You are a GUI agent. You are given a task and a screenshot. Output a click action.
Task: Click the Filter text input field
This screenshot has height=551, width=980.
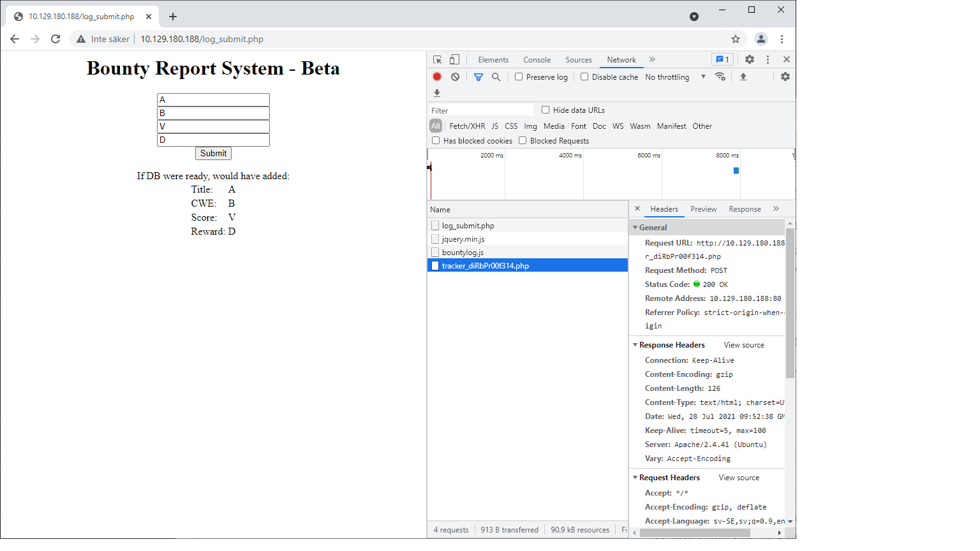click(x=482, y=110)
